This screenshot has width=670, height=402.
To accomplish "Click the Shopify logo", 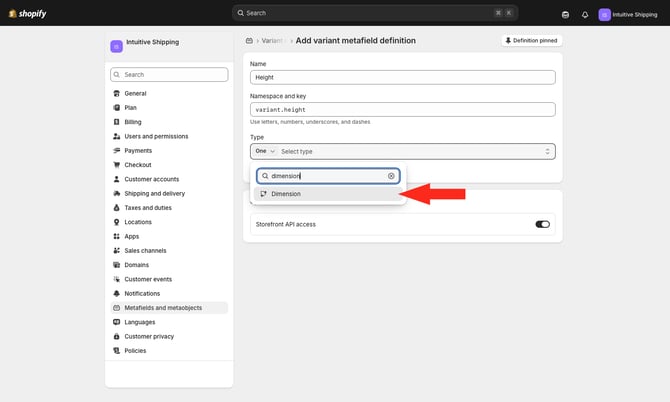I will point(27,14).
